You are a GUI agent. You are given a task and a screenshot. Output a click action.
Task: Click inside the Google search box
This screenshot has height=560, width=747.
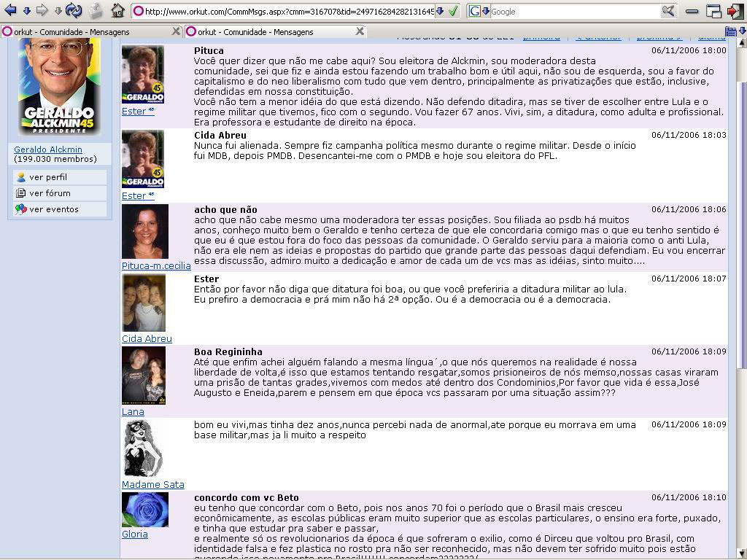[575, 12]
